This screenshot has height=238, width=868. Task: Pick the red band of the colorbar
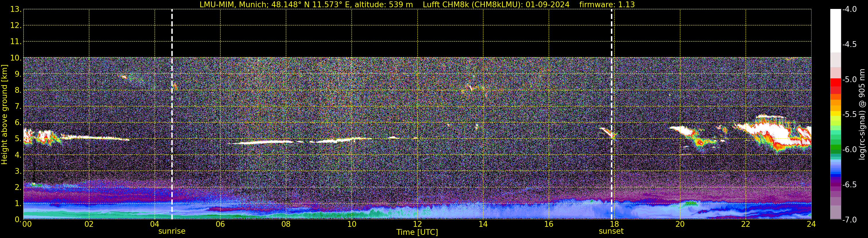(835, 83)
